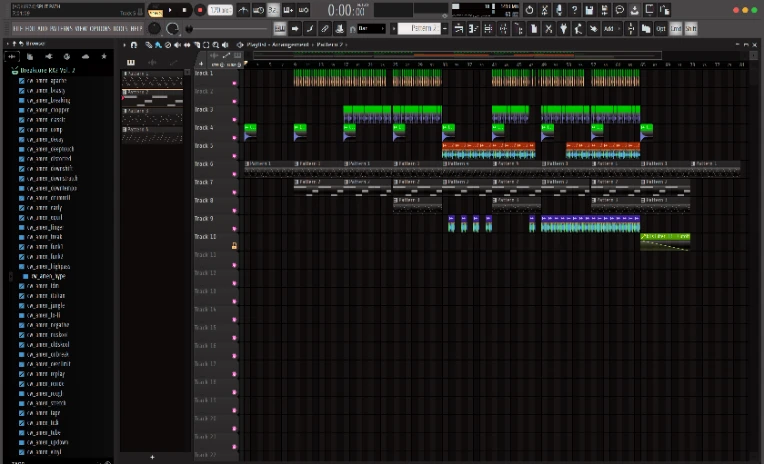
Task: Open the Browser/plugin picker icon next to link
Action: (x=340, y=29)
